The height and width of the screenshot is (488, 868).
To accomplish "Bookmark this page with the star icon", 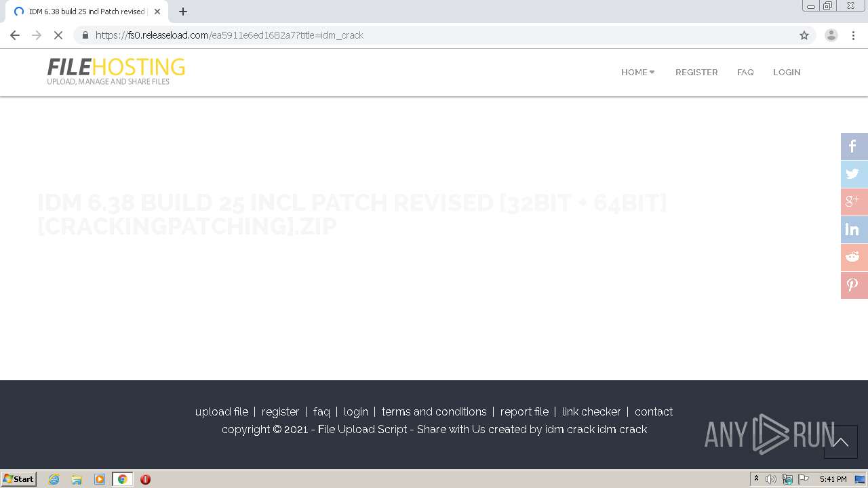I will (x=804, y=35).
